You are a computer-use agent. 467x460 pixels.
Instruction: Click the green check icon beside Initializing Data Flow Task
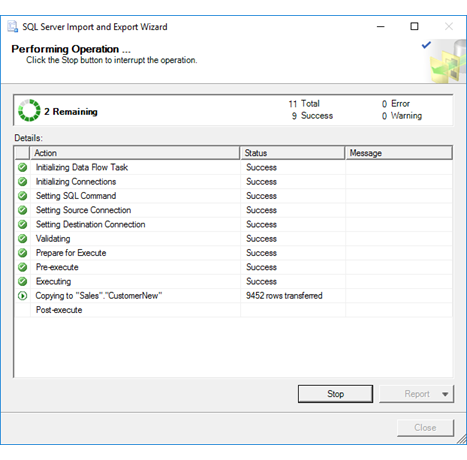pos(22,167)
